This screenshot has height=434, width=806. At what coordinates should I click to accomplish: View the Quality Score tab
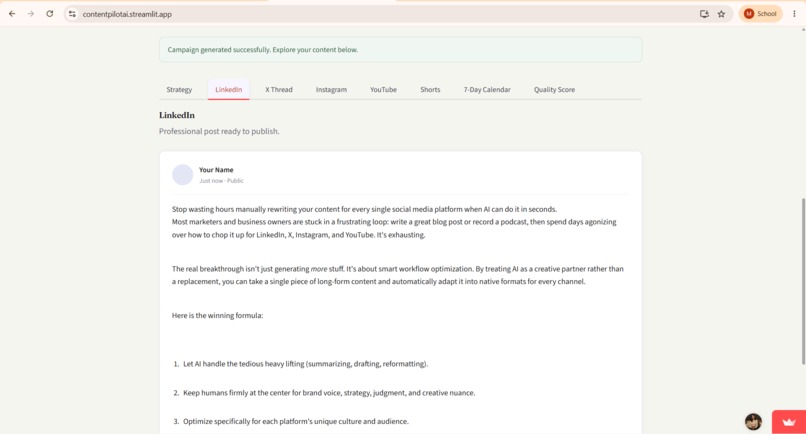pos(554,89)
